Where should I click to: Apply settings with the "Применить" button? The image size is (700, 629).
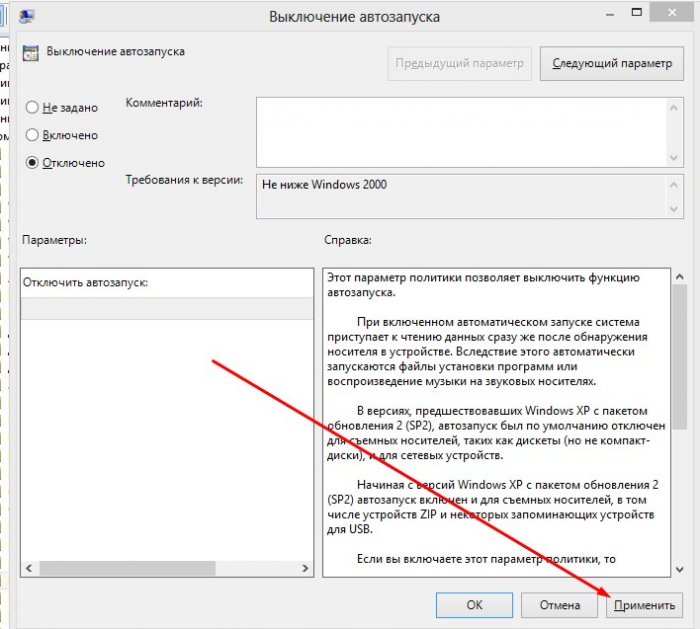(x=645, y=605)
